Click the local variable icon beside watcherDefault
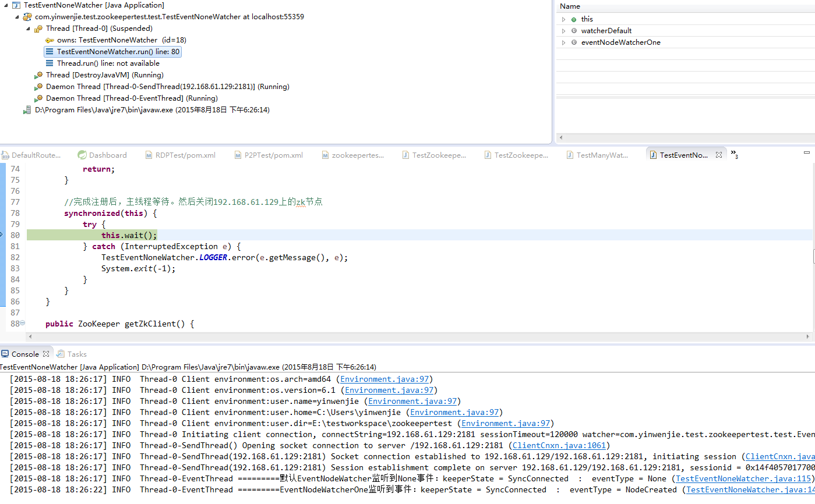 coord(574,31)
